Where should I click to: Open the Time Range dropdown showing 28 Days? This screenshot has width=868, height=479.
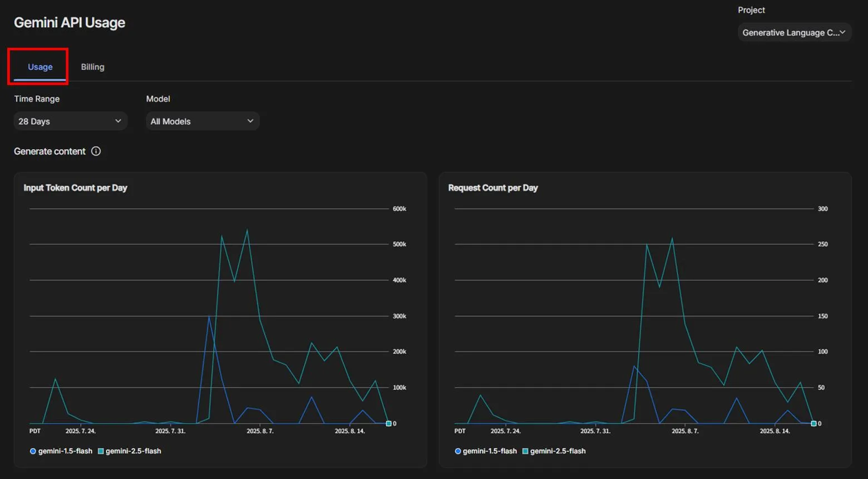(x=70, y=121)
